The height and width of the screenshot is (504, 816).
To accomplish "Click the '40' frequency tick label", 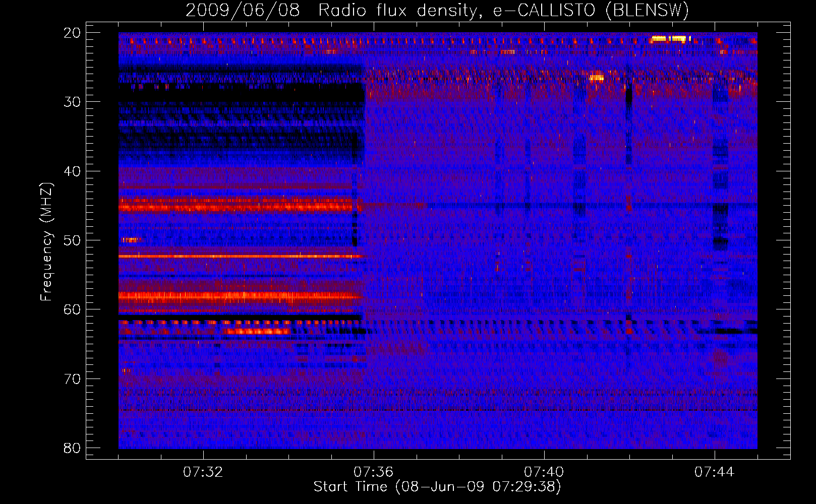I will (x=73, y=171).
